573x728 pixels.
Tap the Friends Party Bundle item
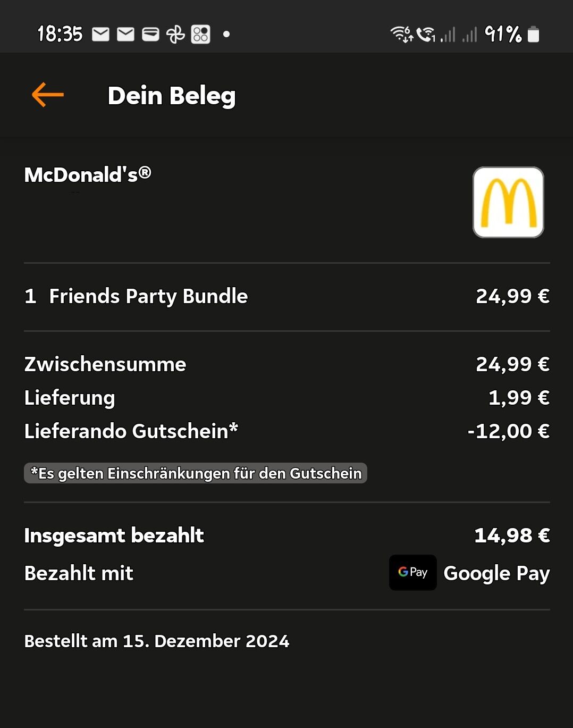[x=148, y=296]
